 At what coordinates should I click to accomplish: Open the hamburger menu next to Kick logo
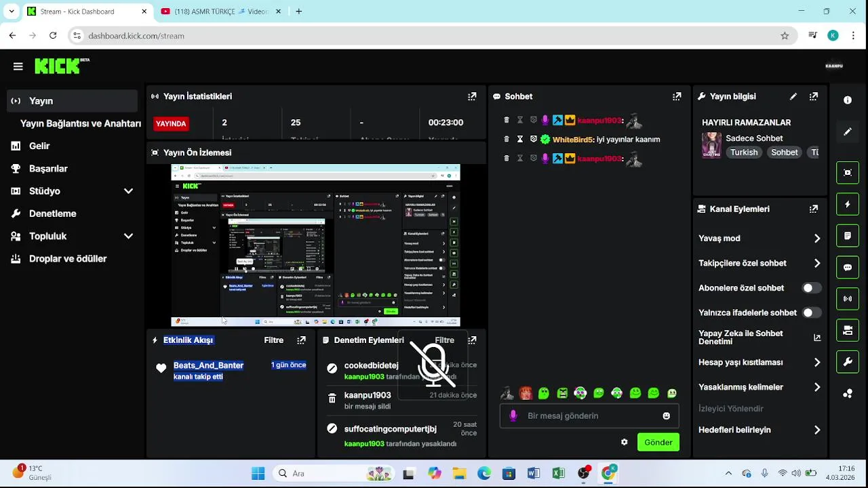(x=18, y=66)
